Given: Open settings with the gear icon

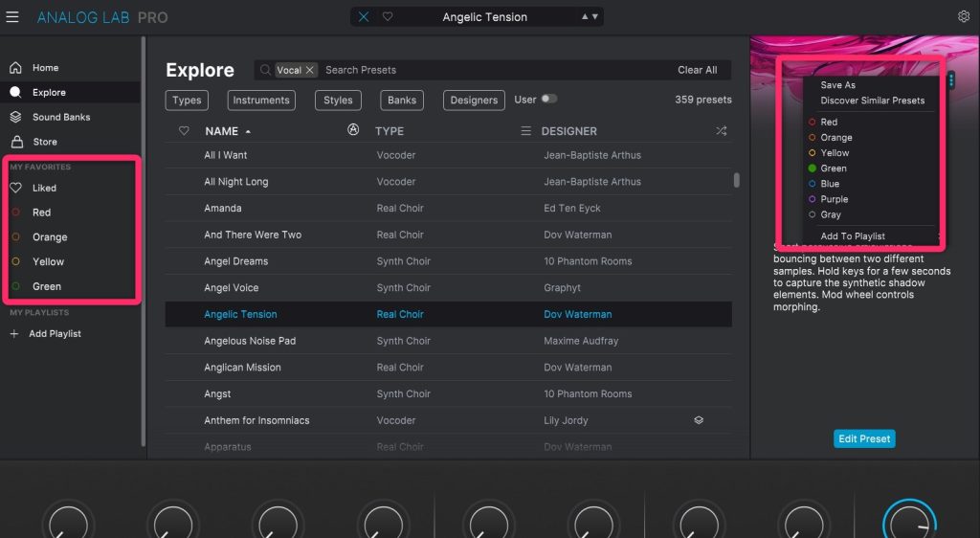Looking at the screenshot, I should click(964, 16).
